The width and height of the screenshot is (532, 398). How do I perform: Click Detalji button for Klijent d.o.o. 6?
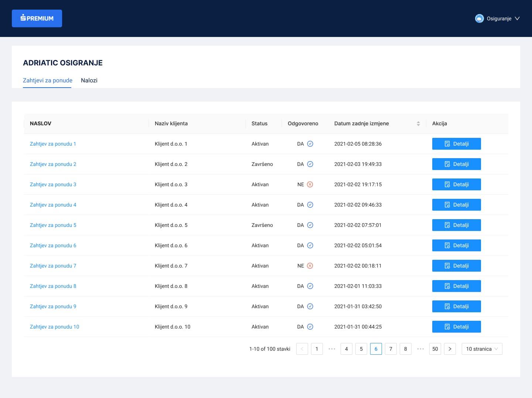[457, 245]
